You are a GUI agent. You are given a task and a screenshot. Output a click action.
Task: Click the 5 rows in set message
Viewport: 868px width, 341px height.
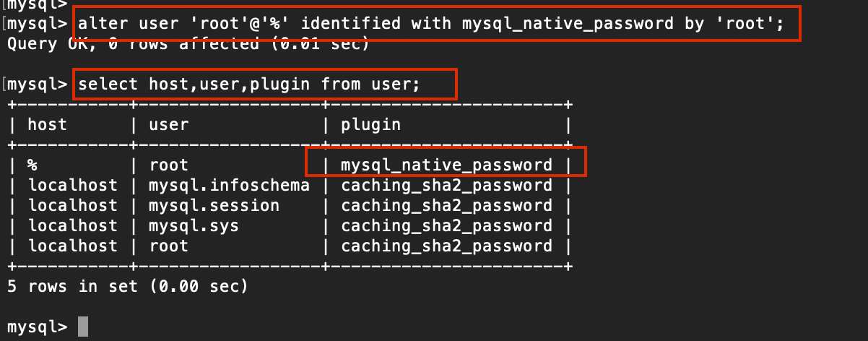pyautogui.click(x=127, y=287)
